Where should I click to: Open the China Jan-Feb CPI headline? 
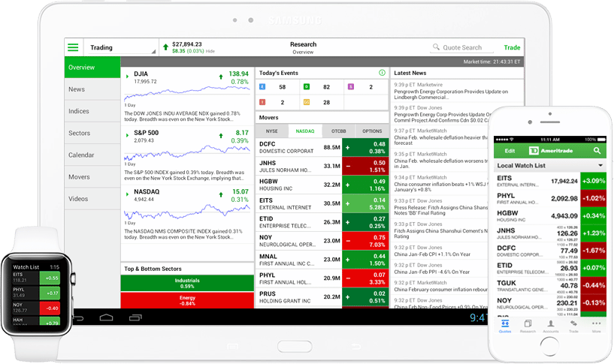point(432,254)
